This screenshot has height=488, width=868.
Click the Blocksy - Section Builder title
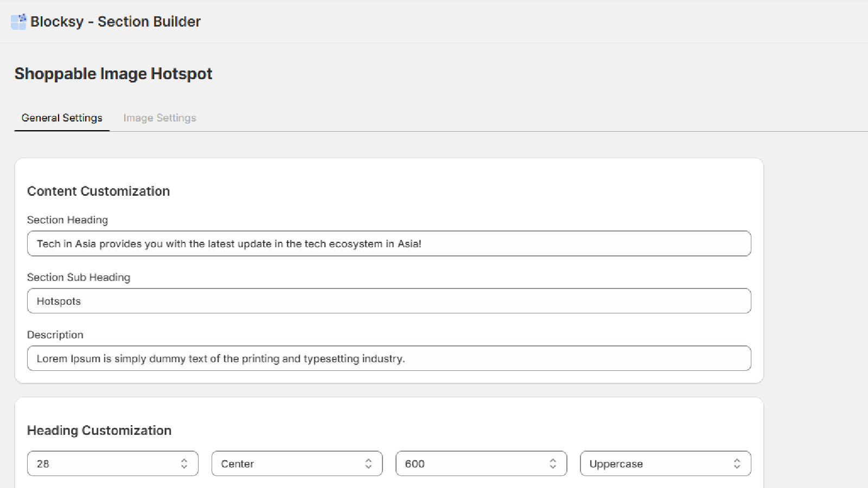coord(116,22)
